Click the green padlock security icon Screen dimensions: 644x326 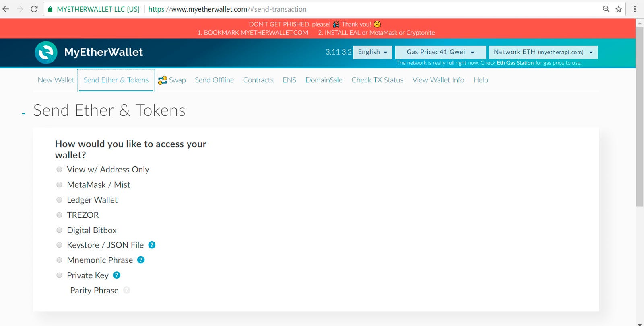point(50,9)
